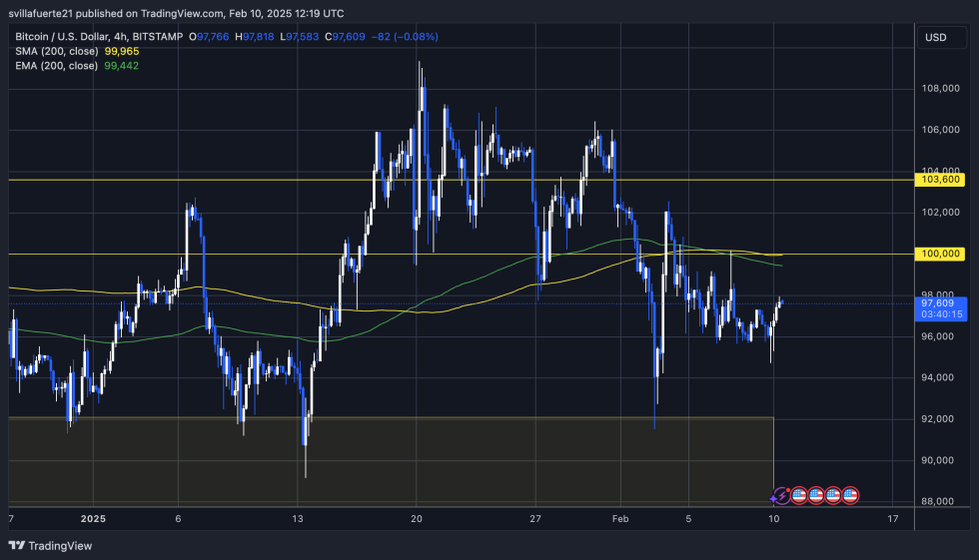Click the SMA (200, close) indicator legend
This screenshot has width=979, height=560.
[57, 51]
